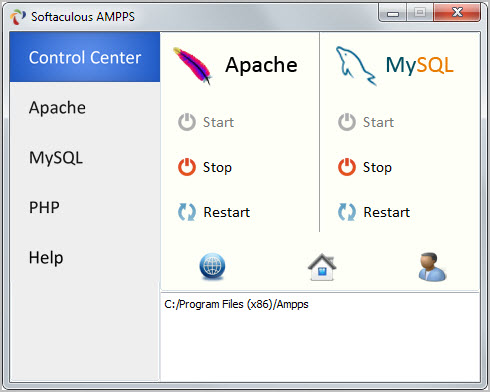Select Control Center in sidebar
This screenshot has height=392, width=490.
85,57
